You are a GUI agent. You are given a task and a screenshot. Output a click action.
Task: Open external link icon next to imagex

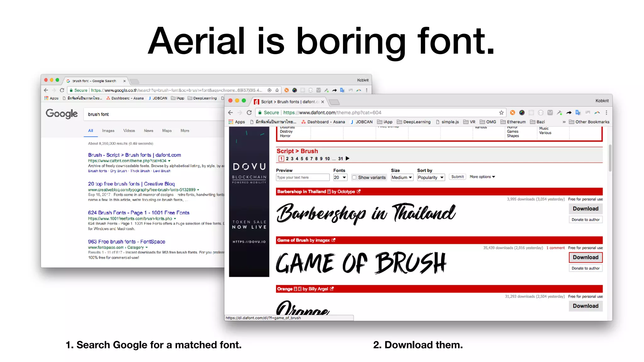(x=333, y=240)
